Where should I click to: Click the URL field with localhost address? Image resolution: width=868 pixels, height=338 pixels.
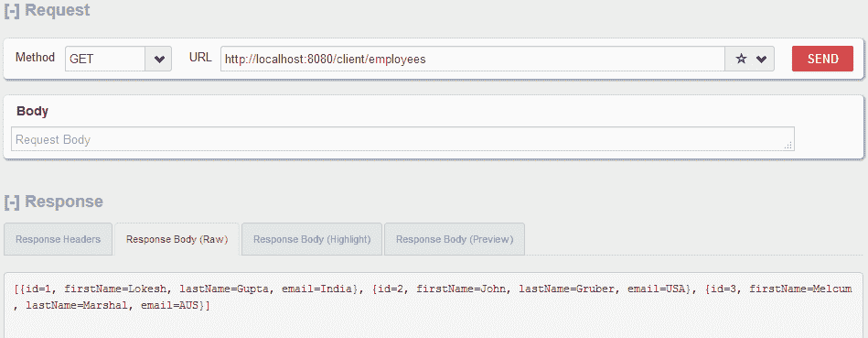click(473, 59)
